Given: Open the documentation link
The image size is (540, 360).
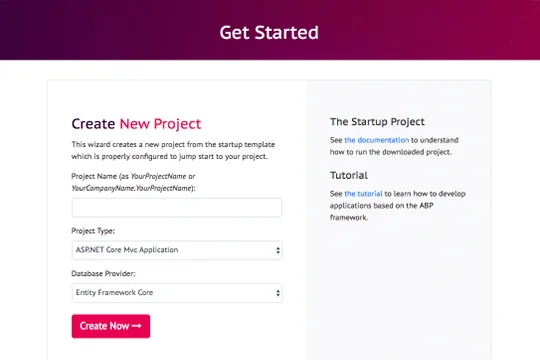Looking at the screenshot, I should point(376,140).
